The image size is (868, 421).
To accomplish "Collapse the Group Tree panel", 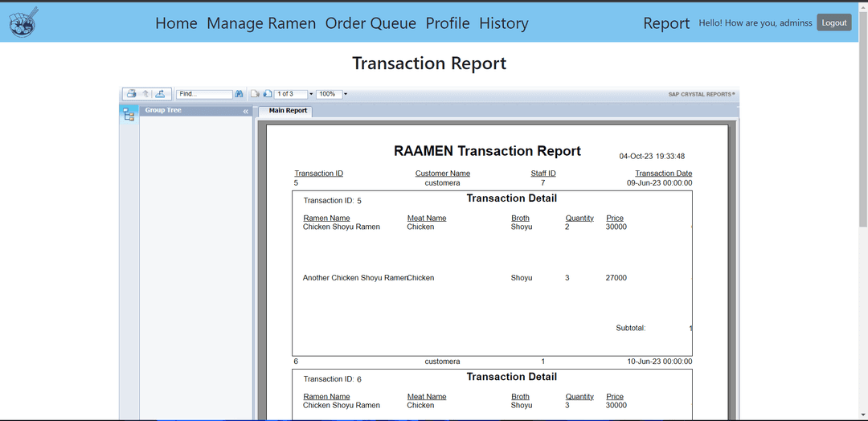I will 245,111.
